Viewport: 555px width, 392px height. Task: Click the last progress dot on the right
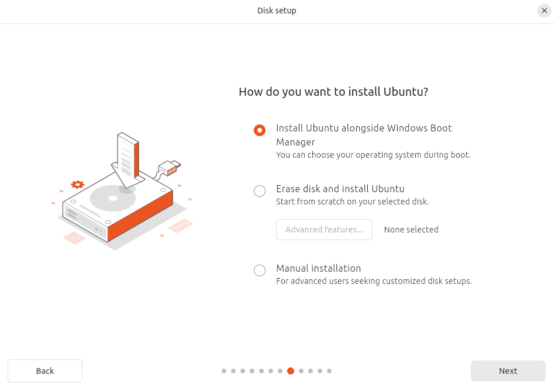pyautogui.click(x=329, y=371)
